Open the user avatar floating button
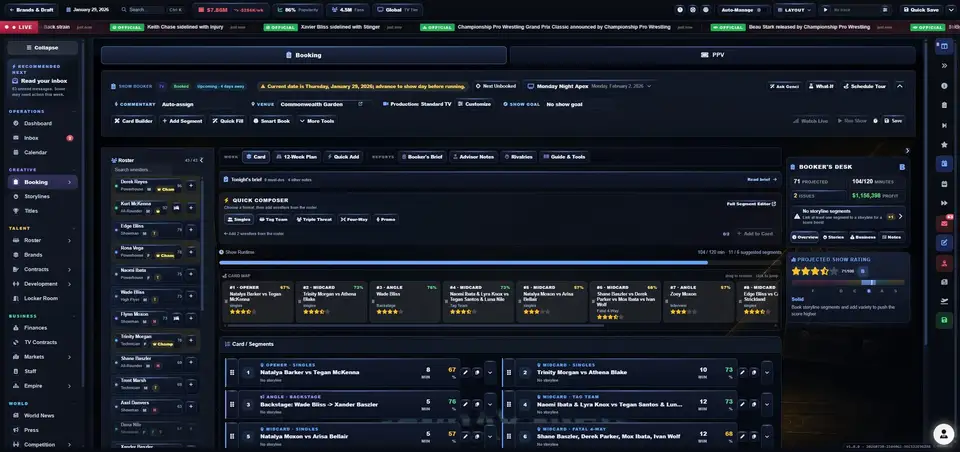 pyautogui.click(x=943, y=434)
